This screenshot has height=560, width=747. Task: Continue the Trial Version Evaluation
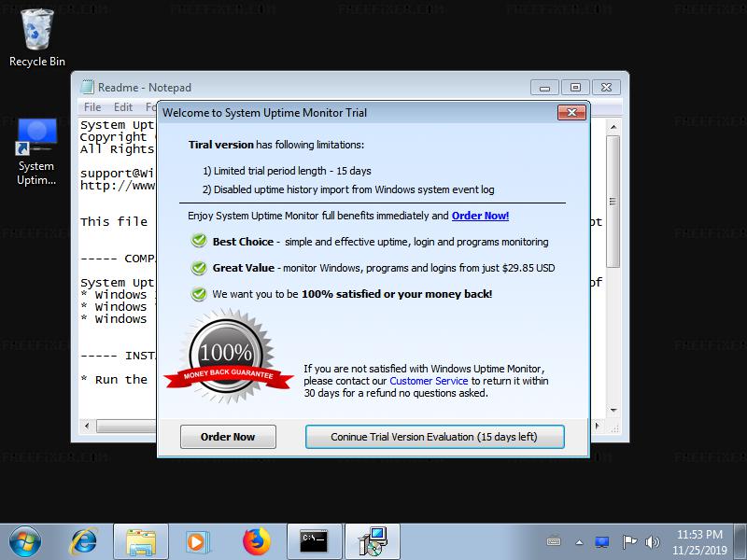click(x=434, y=437)
